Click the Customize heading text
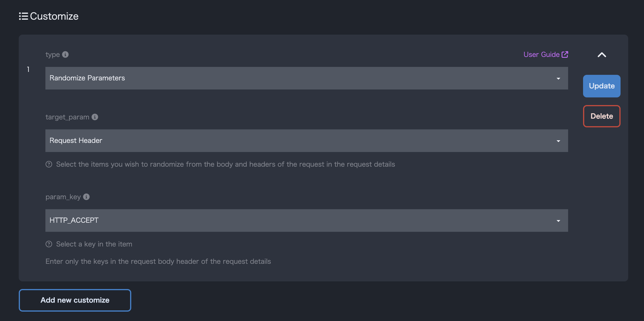Viewport: 644px width, 321px height. pyautogui.click(x=54, y=16)
